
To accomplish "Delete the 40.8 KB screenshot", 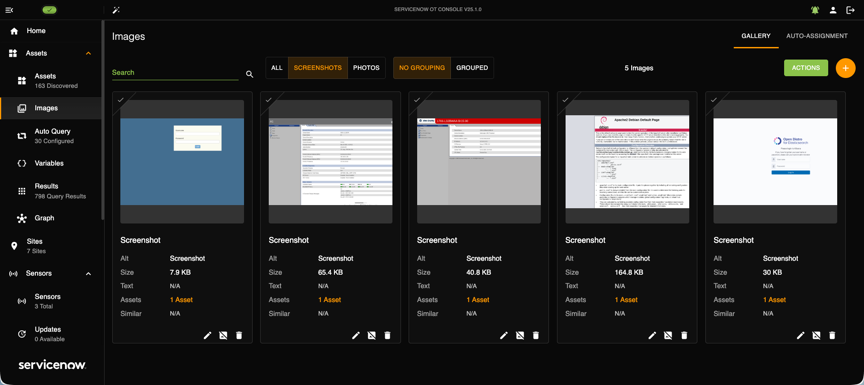I will point(536,335).
